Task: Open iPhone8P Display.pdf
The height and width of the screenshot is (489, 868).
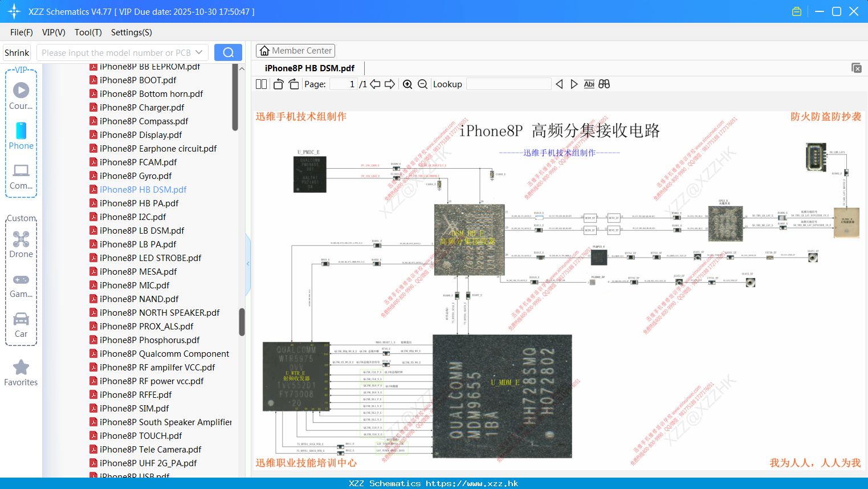Action: 141,135
